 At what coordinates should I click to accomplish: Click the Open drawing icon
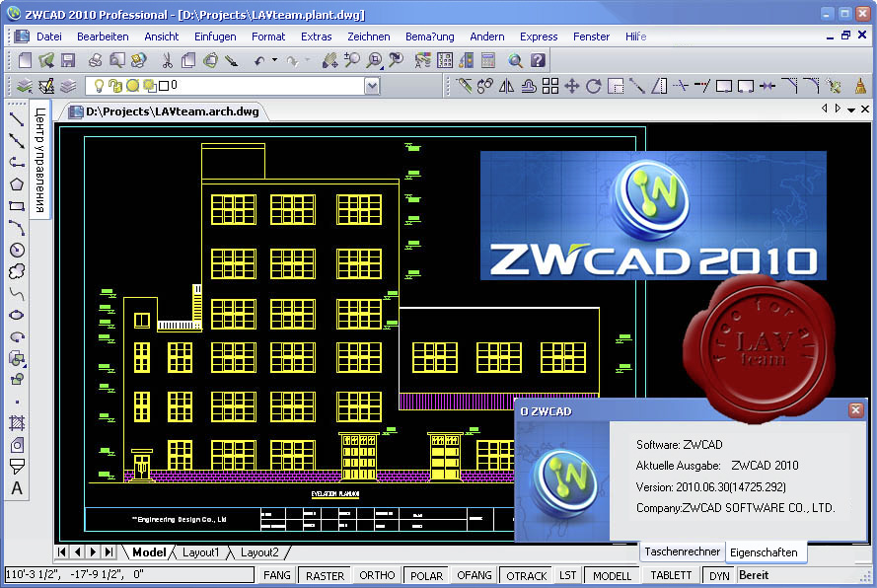pos(46,60)
